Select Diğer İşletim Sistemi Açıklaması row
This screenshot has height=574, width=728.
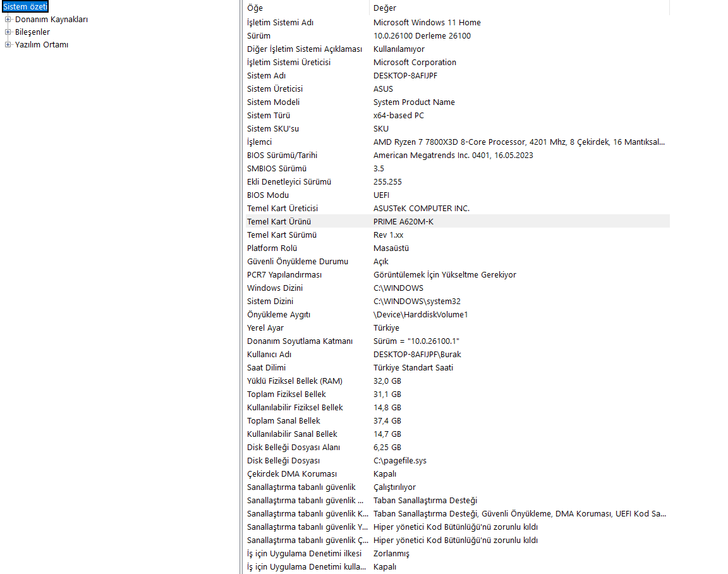tap(458, 49)
